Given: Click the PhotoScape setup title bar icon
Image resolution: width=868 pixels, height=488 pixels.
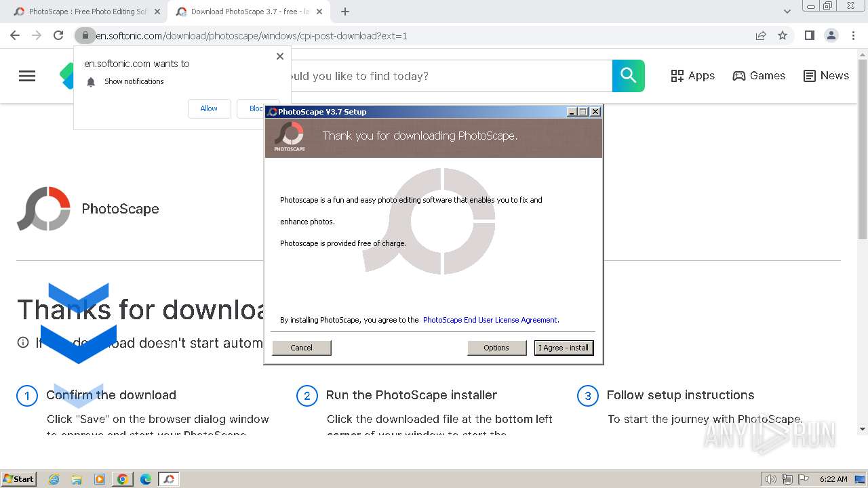Looking at the screenshot, I should 272,112.
